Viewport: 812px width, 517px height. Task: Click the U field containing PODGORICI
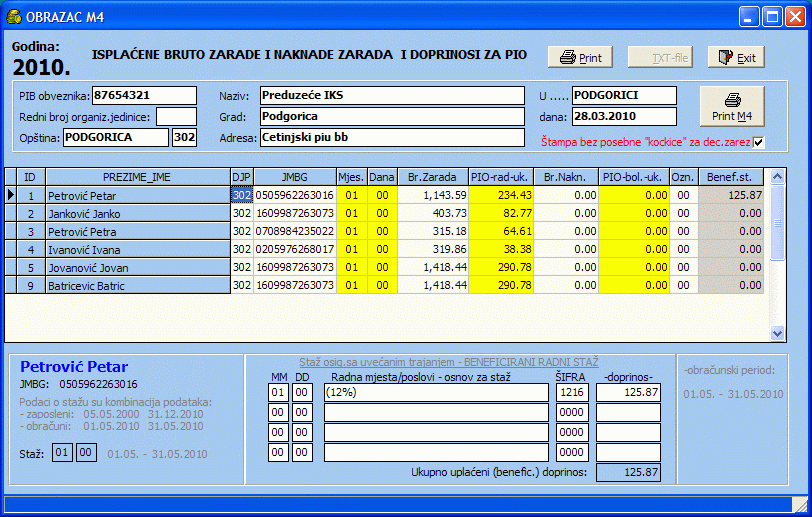tap(624, 95)
